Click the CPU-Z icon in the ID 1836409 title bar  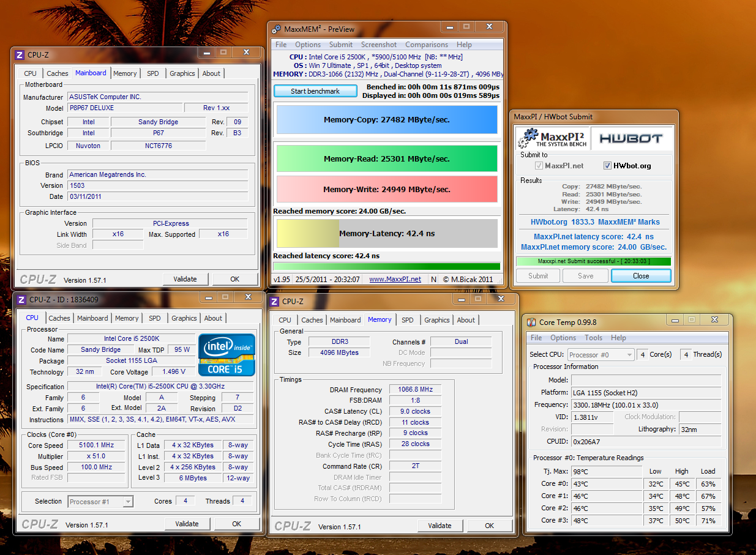[21, 299]
